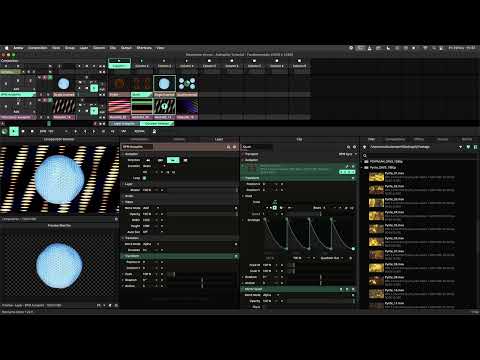This screenshot has width=480, height=360.
Task: Open the BPM Sync transport dropdown
Action: [x=348, y=154]
